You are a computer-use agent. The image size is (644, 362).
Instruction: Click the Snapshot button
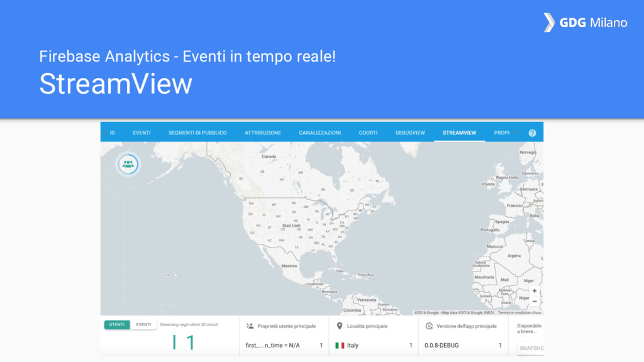point(531,348)
